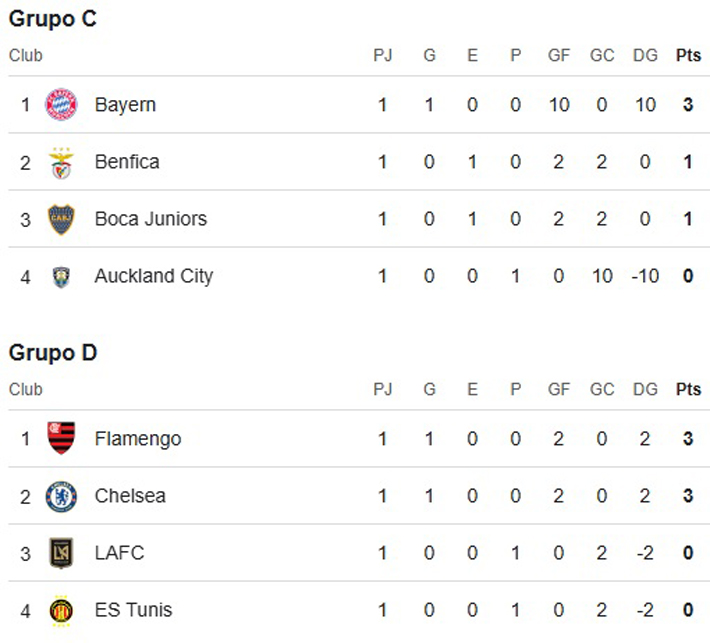The height and width of the screenshot is (643, 710).
Task: Open the Bayern team name link
Action: pos(125,105)
